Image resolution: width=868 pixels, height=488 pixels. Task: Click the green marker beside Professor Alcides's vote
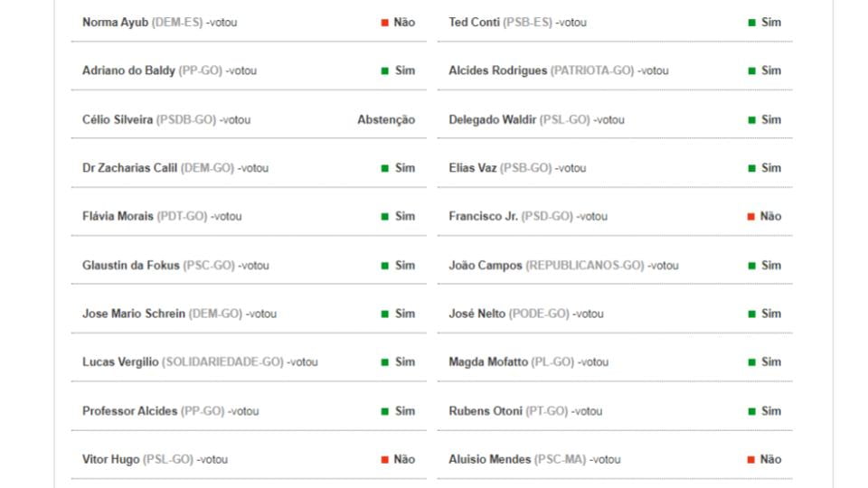[384, 411]
